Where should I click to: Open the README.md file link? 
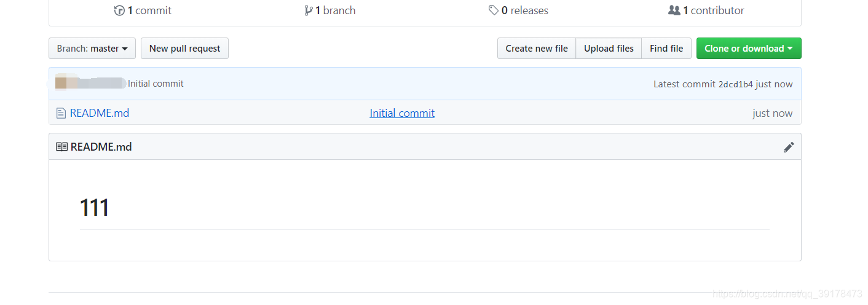tap(100, 113)
